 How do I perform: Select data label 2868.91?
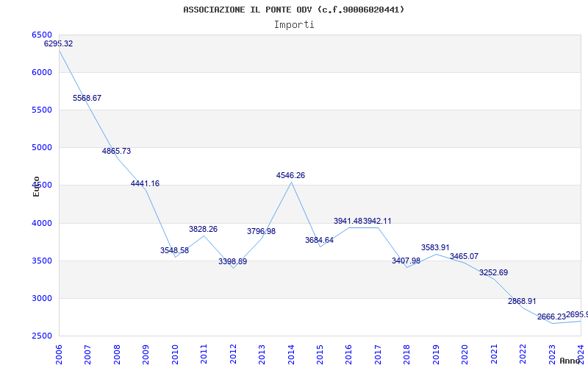click(x=522, y=301)
